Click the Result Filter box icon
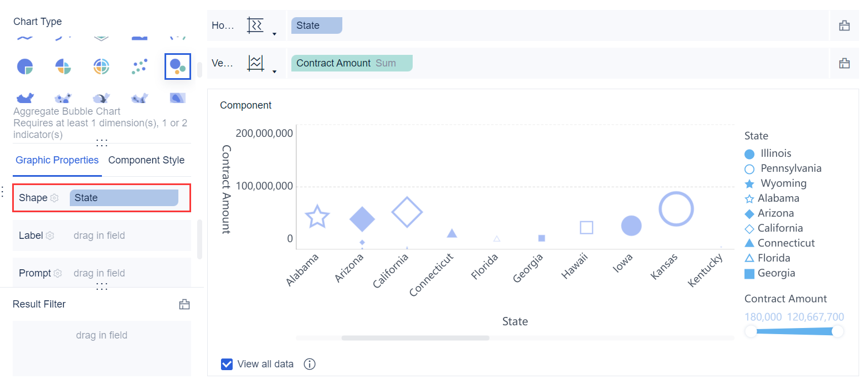This screenshot has width=868, height=379. [184, 304]
